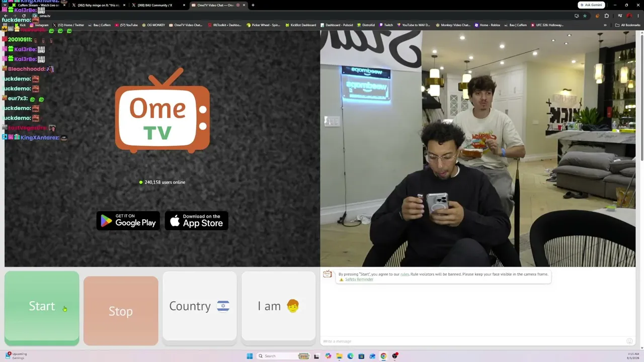The image size is (644, 362).
Task: Click the browser back arrow
Action: point(6,16)
